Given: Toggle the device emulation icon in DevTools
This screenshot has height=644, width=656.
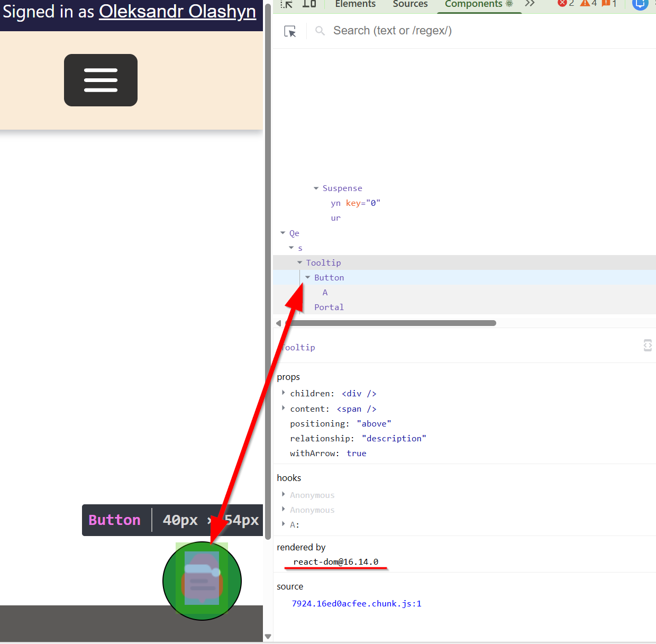Looking at the screenshot, I should [x=309, y=4].
